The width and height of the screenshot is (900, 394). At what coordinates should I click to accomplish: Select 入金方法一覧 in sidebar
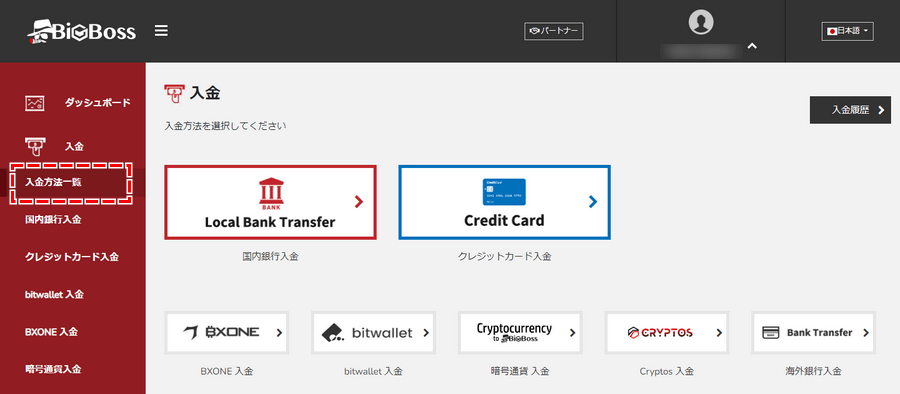53,182
